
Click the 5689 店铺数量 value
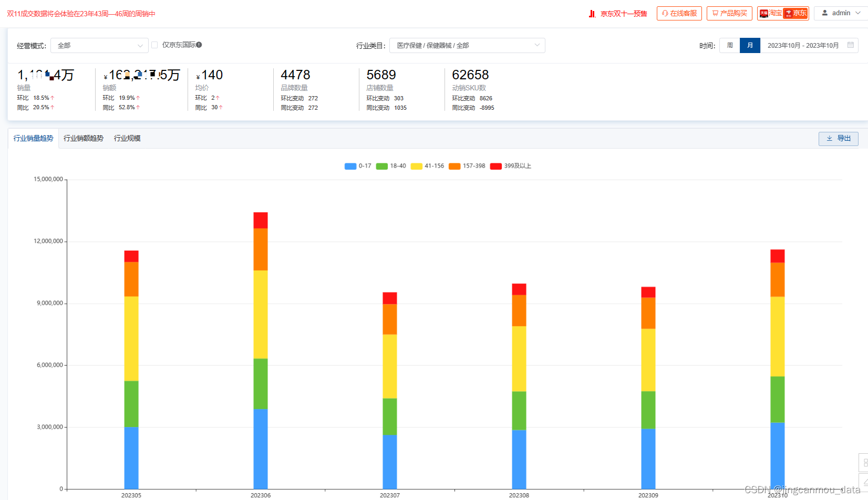click(x=381, y=75)
